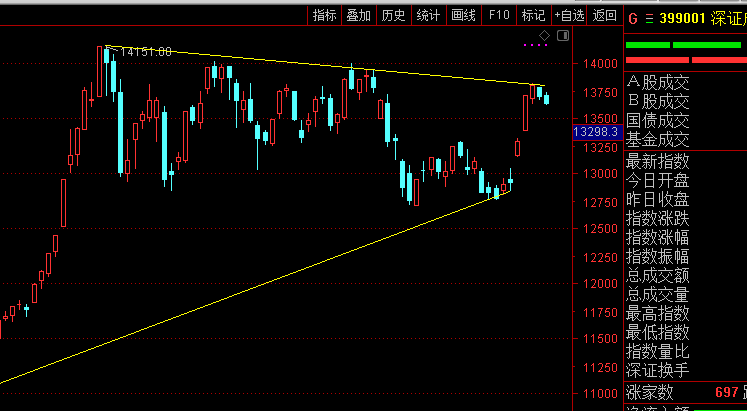Screen dimensions: 747x411
Task: Click the 12000 price axis label
Action: (598, 284)
